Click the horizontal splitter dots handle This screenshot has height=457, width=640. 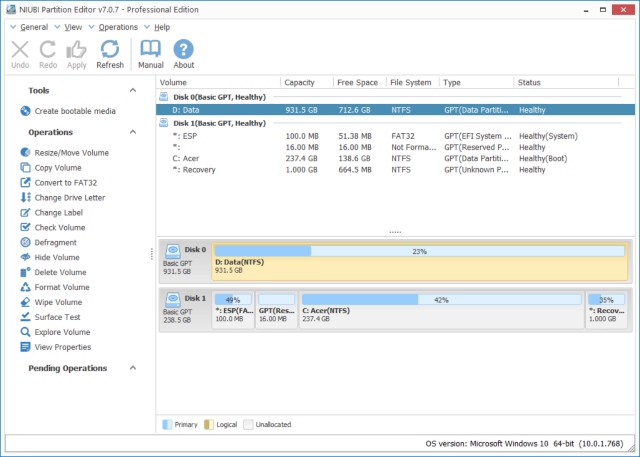pyautogui.click(x=395, y=232)
